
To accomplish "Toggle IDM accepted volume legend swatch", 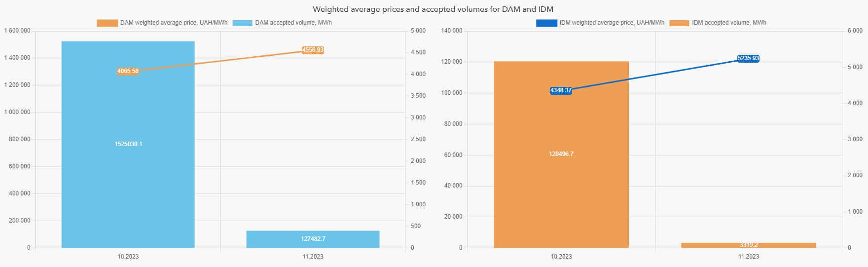I will (x=679, y=23).
